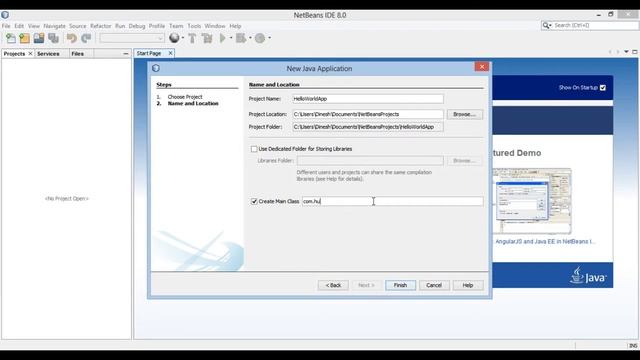Click the Finish button

tap(400, 285)
